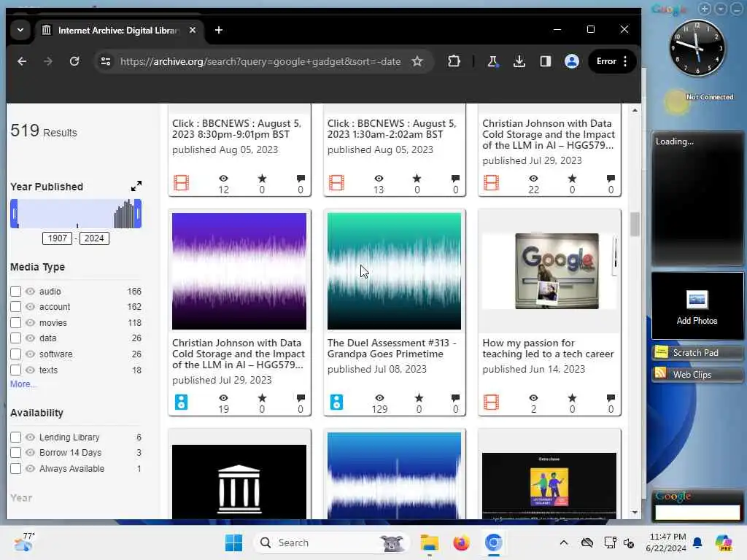This screenshot has height=560, width=747.
Task: Check the texts media type checkbox
Action: (x=16, y=370)
